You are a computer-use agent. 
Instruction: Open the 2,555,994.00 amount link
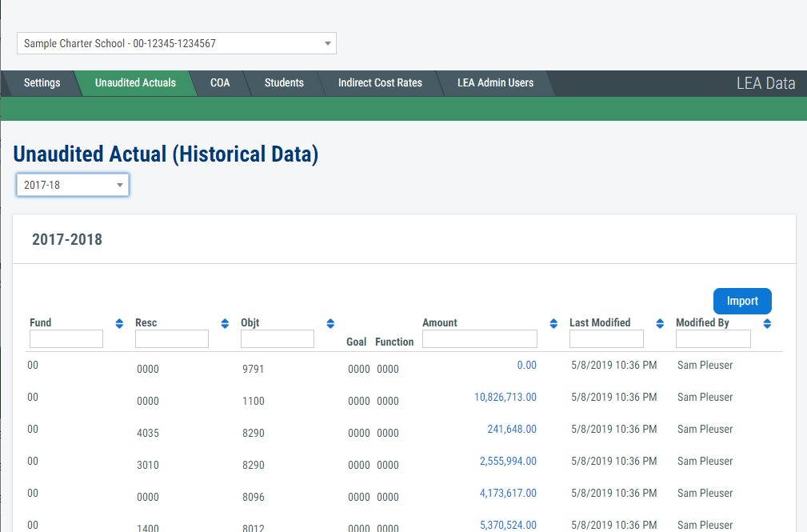pyautogui.click(x=508, y=461)
